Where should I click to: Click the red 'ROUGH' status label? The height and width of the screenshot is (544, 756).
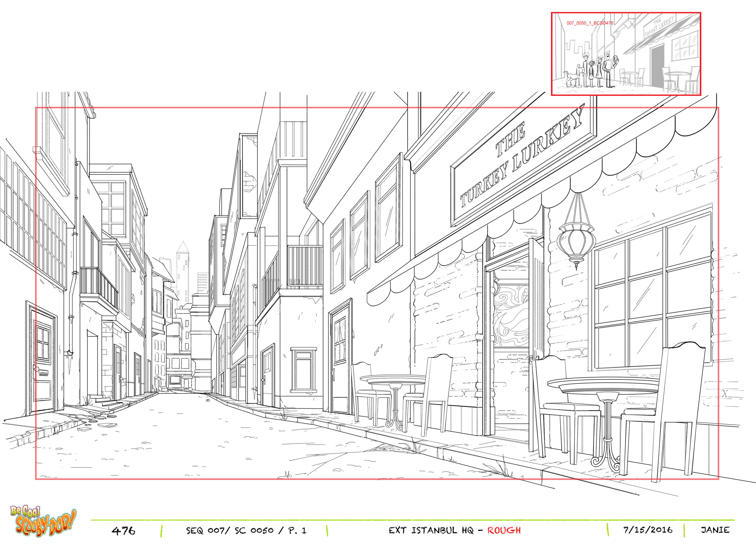click(x=504, y=530)
